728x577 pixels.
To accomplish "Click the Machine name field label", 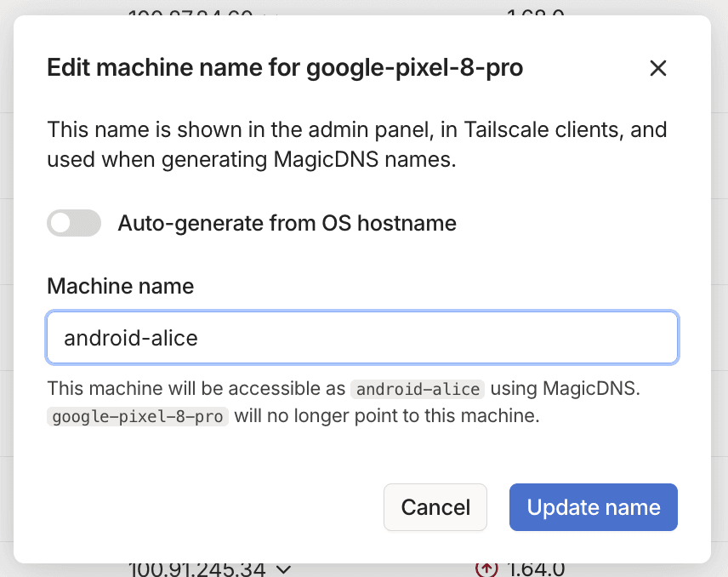I will (120, 287).
